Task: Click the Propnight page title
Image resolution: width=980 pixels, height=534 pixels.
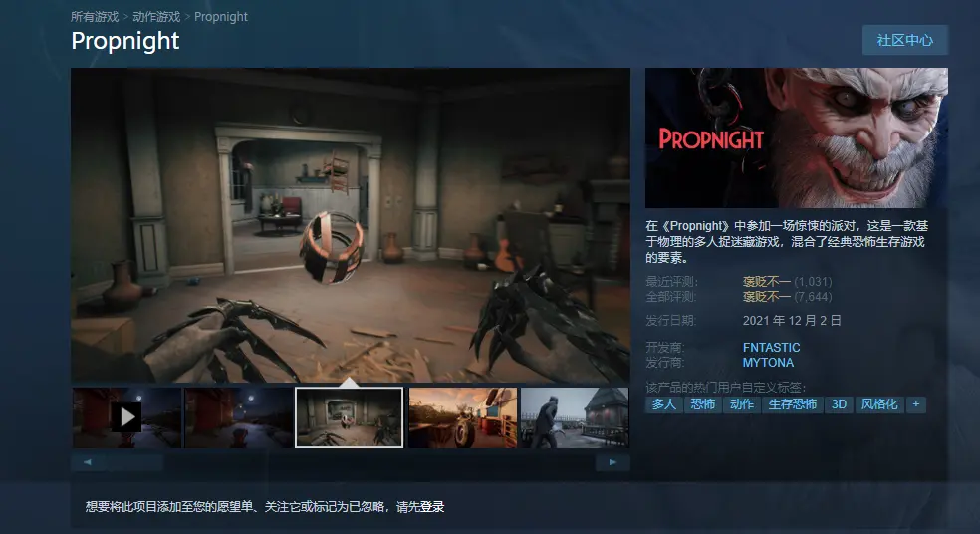Action: (x=125, y=41)
